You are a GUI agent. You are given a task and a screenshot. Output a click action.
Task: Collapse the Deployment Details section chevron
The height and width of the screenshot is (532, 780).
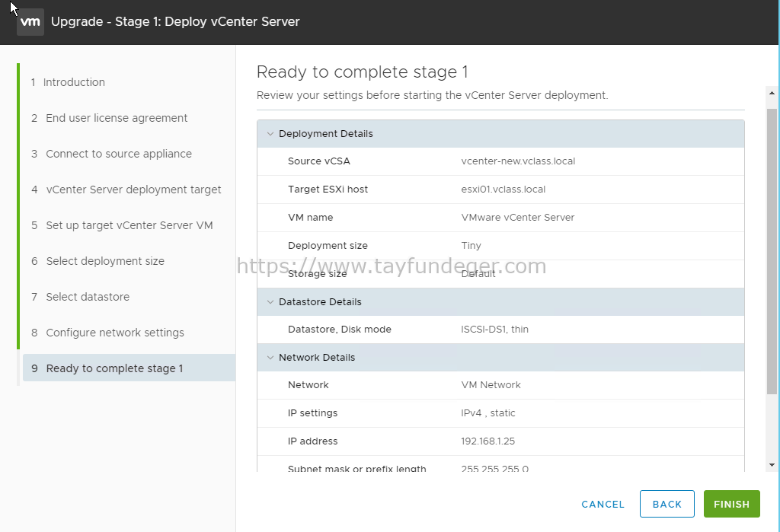coord(270,134)
